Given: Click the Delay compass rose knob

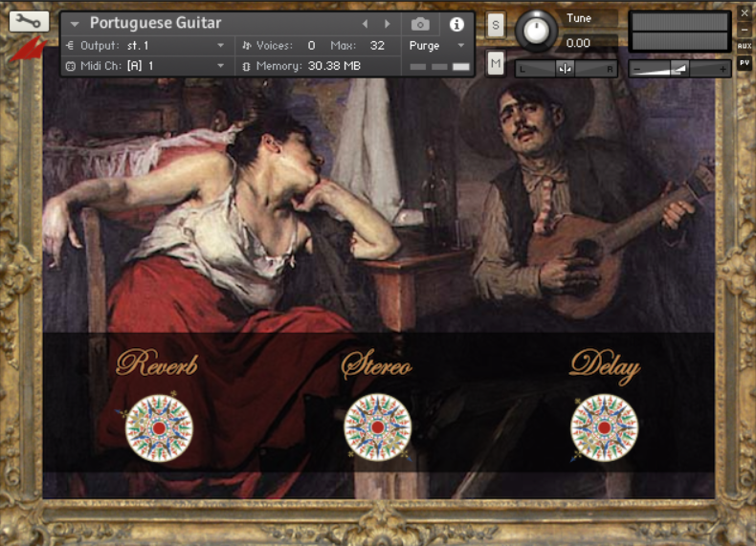Looking at the screenshot, I should (604, 427).
